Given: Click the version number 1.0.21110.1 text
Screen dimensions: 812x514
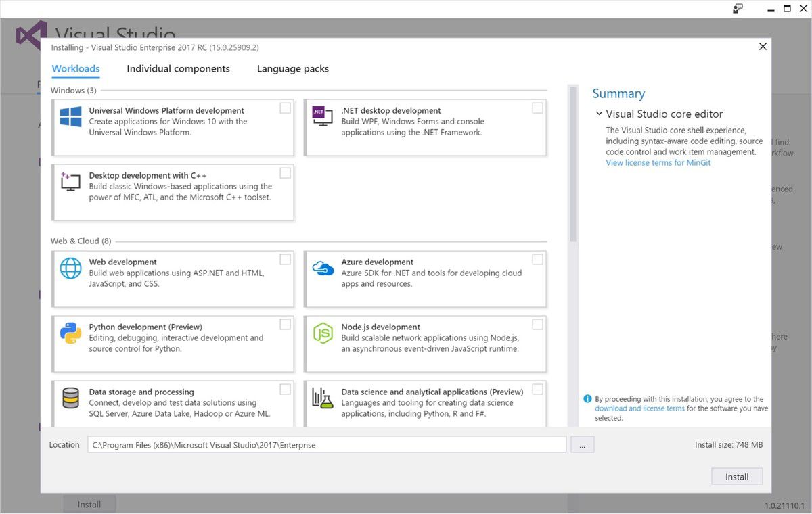Looking at the screenshot, I should [785, 505].
